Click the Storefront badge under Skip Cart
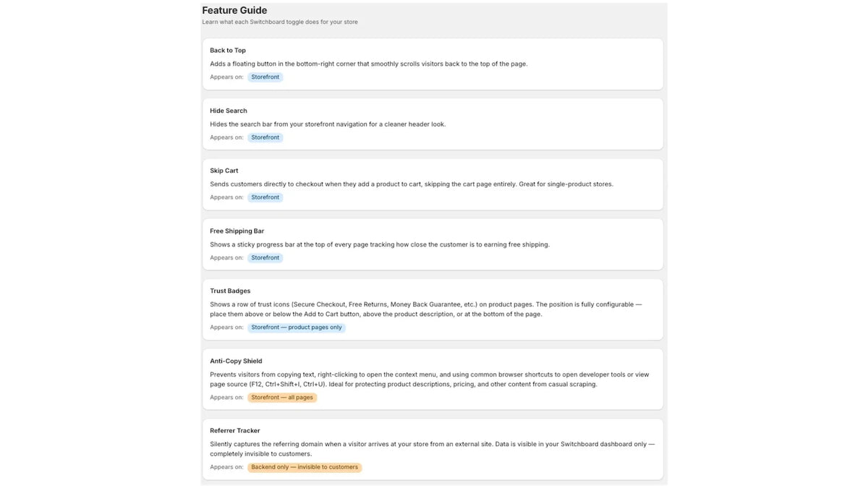This screenshot has height=488, width=868. click(x=265, y=197)
